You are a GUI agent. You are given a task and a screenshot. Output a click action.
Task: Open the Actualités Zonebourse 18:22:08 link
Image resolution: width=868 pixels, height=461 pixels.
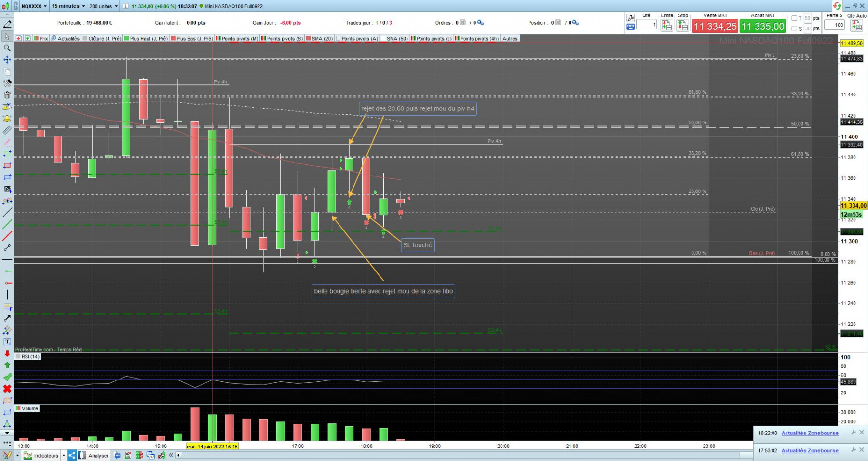(x=810, y=433)
